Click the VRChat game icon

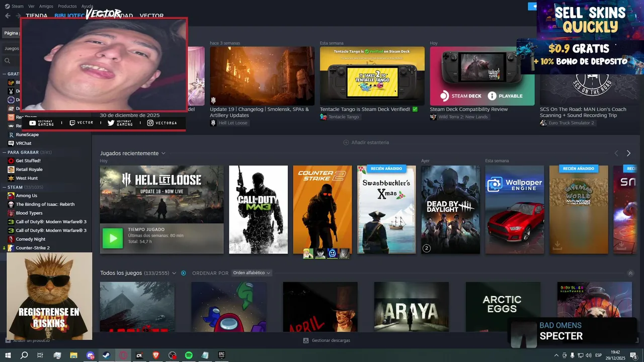tap(11, 143)
